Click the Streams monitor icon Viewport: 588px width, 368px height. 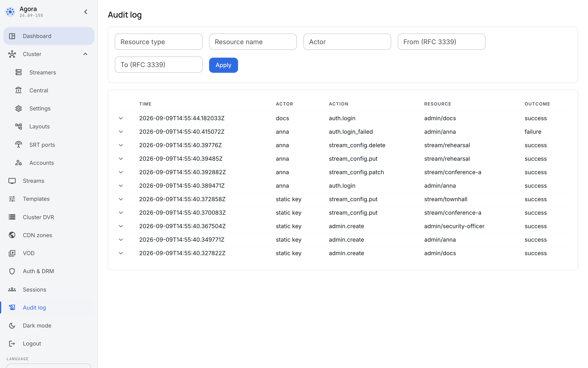click(x=12, y=181)
